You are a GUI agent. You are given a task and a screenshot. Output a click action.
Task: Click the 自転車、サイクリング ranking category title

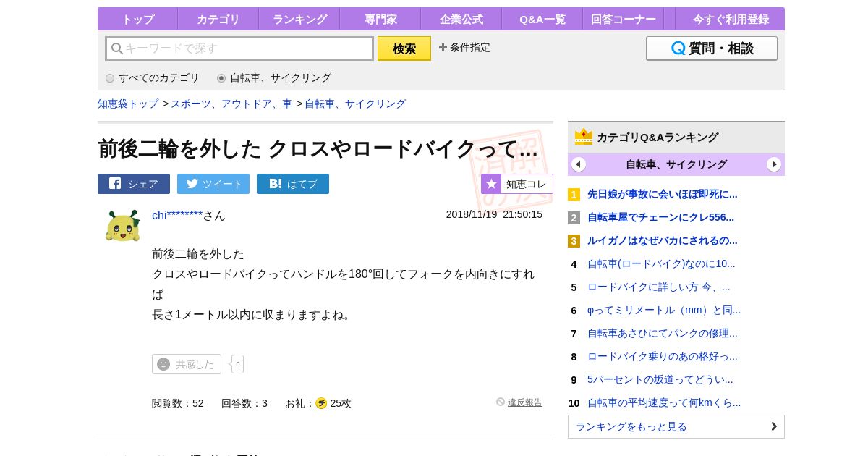[676, 164]
